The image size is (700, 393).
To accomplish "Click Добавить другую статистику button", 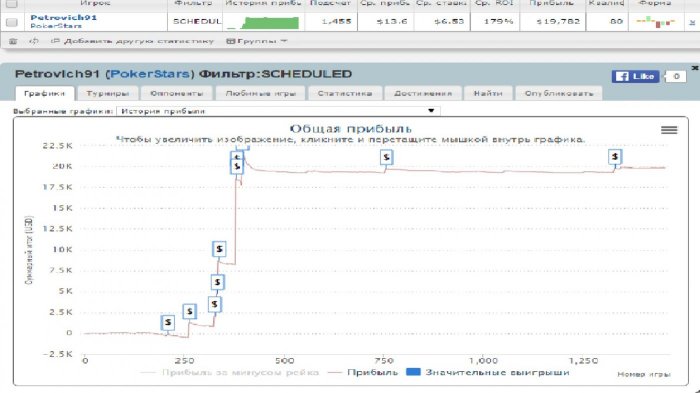I will click(x=132, y=41).
